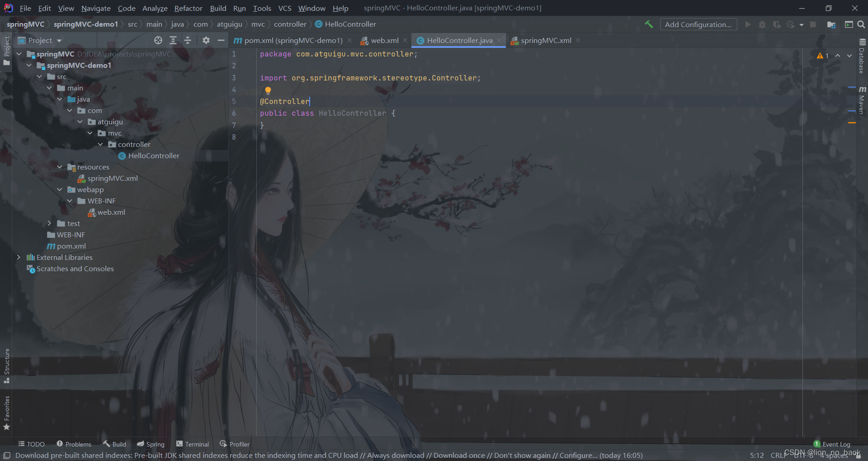This screenshot has height=461, width=868.
Task: Click the Select Opened File target icon
Action: point(158,40)
